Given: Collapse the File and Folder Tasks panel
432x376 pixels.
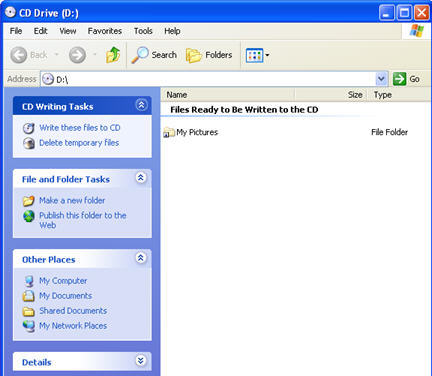Looking at the screenshot, I should (141, 178).
